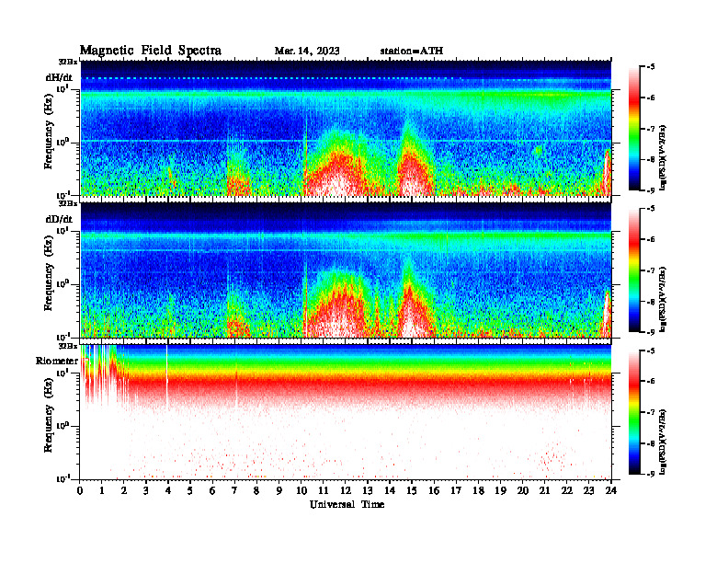Viewport: 728px width, 563px height.
Task: Click hour 1 on the time axis
Action: pyautogui.click(x=102, y=491)
